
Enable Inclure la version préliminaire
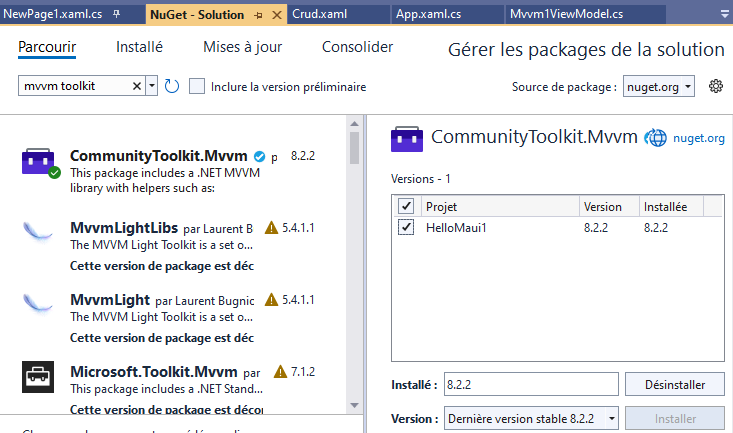(197, 87)
